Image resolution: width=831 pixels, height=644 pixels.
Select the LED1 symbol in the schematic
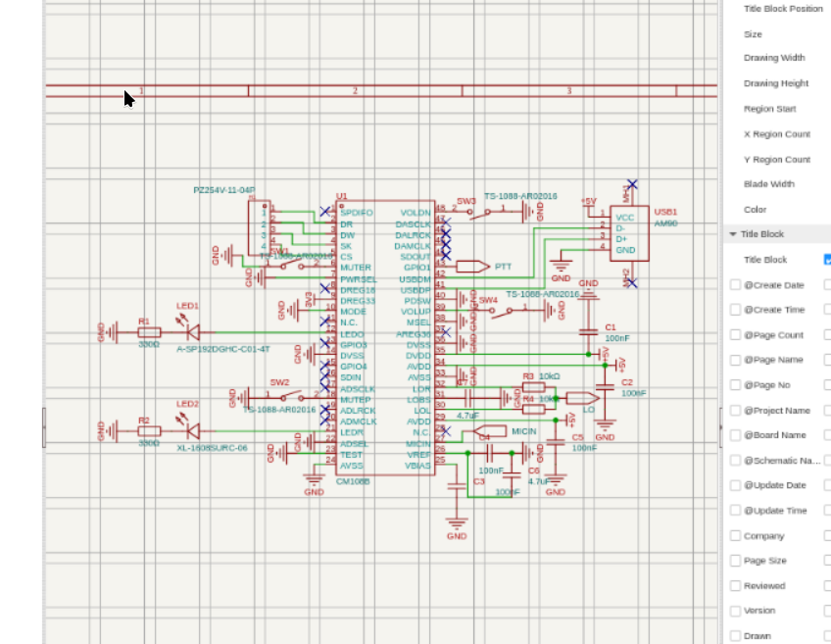pos(192,332)
